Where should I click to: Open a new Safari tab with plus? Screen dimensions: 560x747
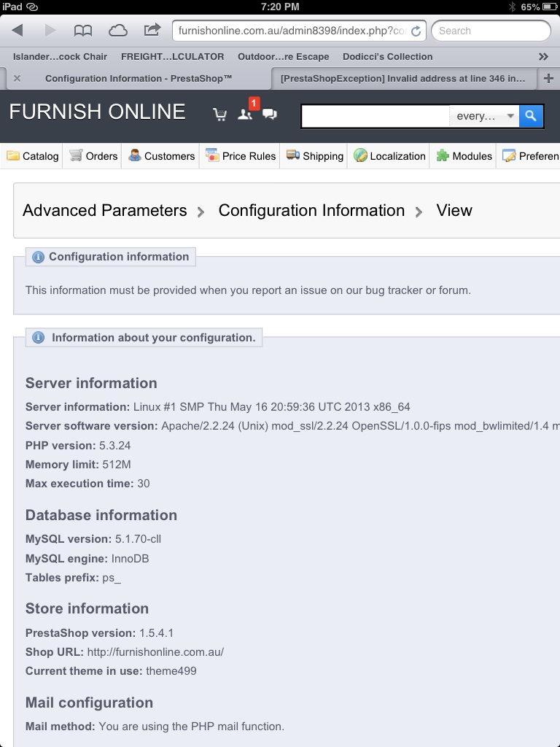coord(549,79)
